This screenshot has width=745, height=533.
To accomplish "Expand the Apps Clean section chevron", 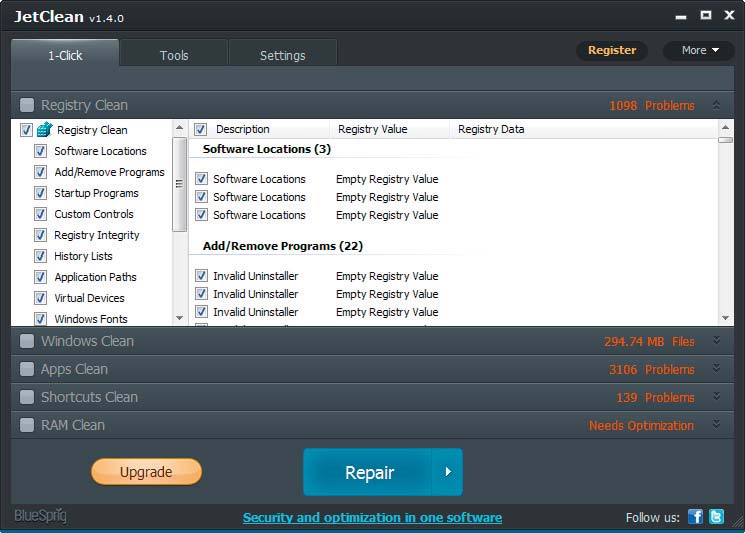I will point(716,368).
